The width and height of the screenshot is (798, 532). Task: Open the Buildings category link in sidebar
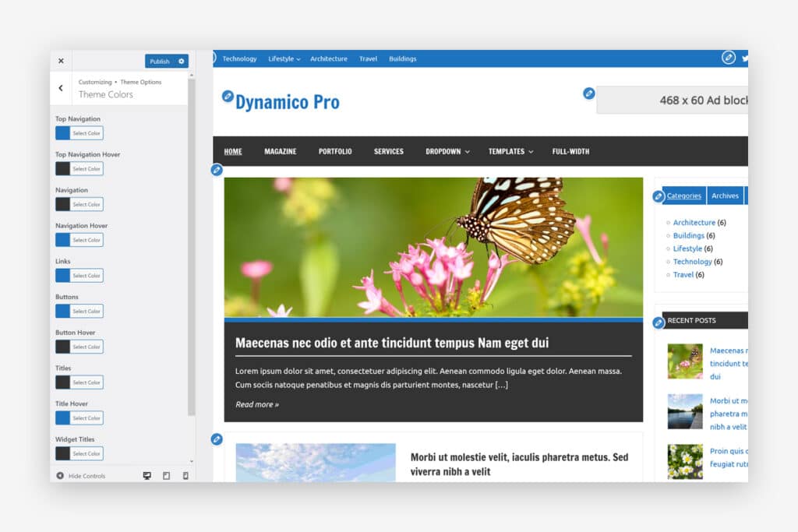pos(689,235)
